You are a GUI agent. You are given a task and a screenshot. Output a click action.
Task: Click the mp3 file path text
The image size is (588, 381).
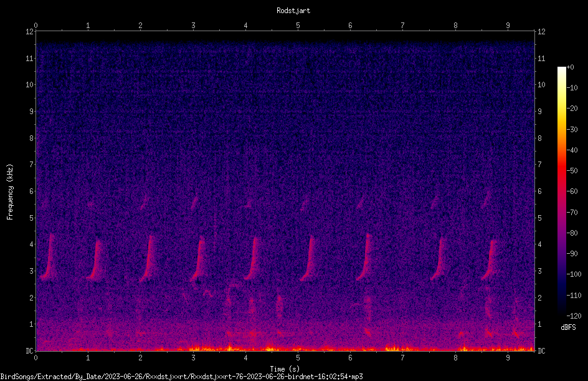(x=181, y=377)
